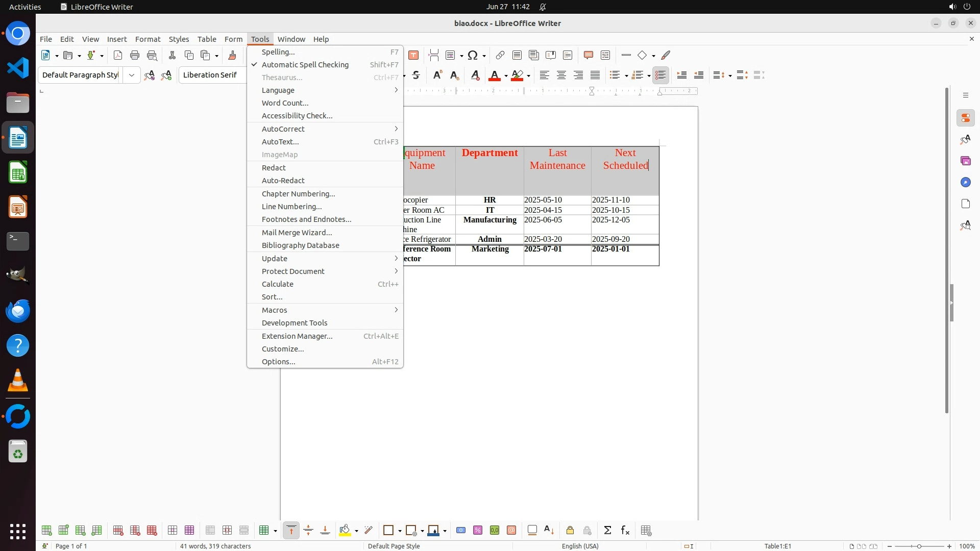
Task: Open Word Count from Tools menu
Action: (285, 103)
